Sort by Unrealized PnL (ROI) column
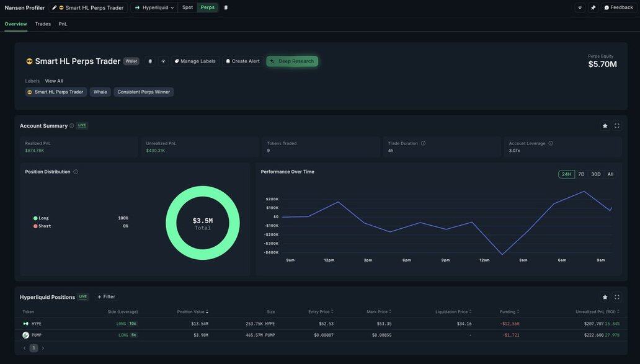640x364 pixels. click(x=598, y=312)
